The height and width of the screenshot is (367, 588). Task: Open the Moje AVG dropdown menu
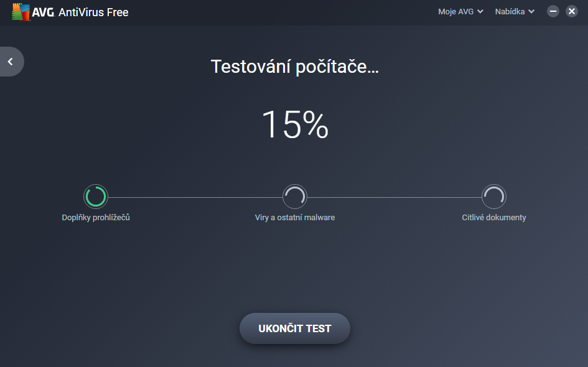[x=460, y=12]
